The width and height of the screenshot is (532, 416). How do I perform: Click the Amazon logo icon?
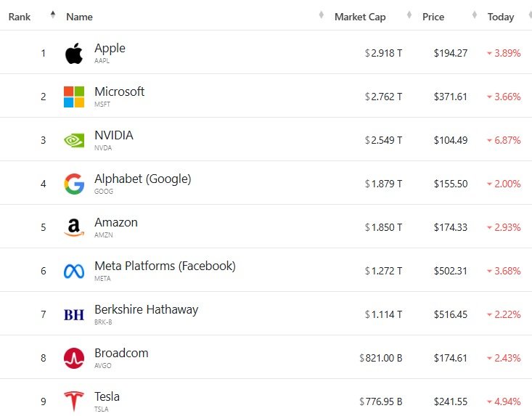[73, 227]
